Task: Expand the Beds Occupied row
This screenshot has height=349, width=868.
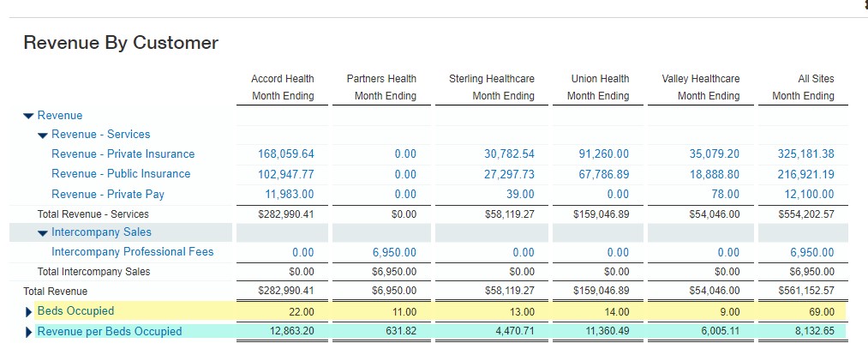Action: [29, 311]
